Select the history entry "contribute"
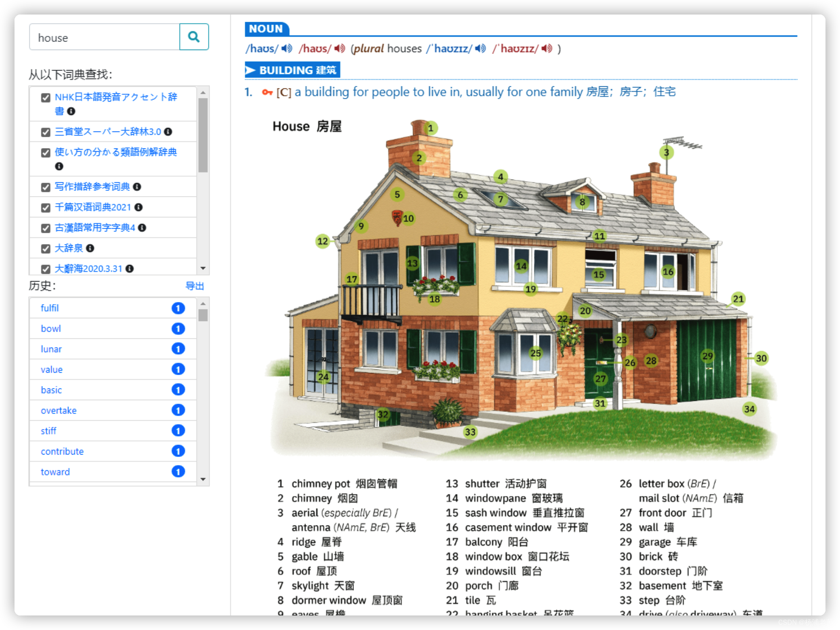Image resolution: width=840 pixels, height=630 pixels. coord(62,451)
